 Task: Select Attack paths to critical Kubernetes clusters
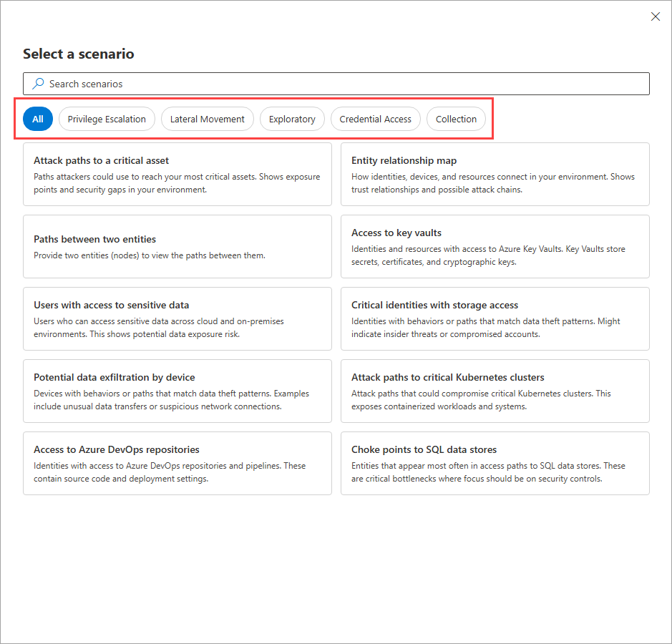pos(495,391)
